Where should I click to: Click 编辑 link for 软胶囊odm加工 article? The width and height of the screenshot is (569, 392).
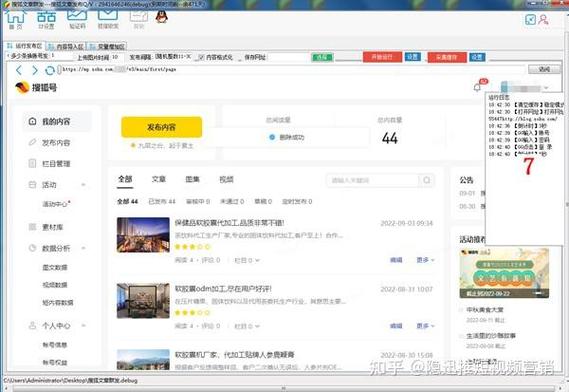[x=396, y=326]
